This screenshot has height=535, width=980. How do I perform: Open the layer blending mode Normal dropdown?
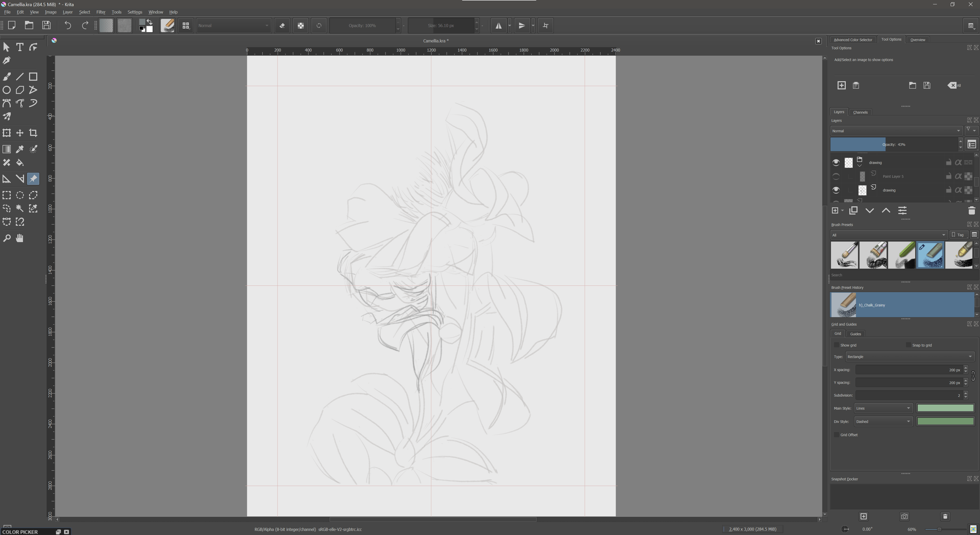[x=896, y=130]
